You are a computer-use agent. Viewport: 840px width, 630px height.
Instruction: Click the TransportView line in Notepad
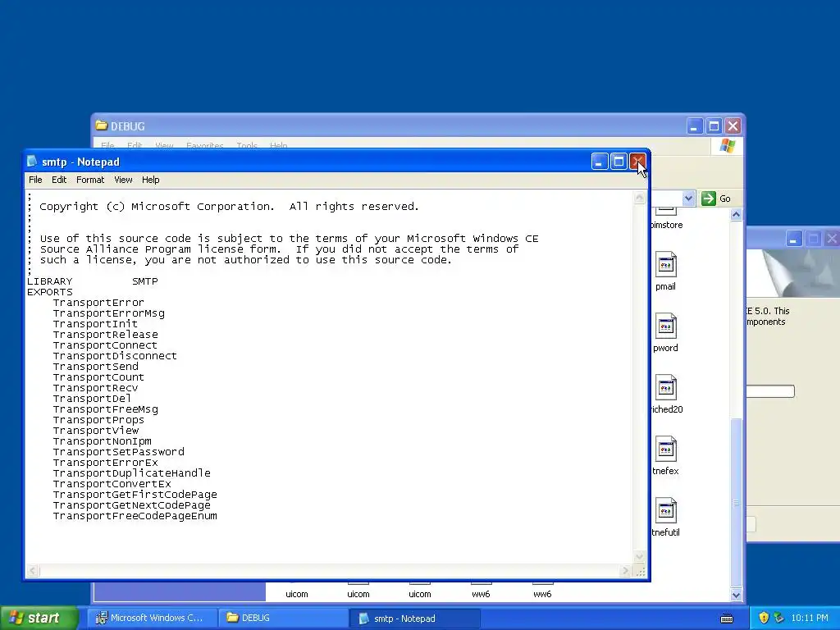click(x=95, y=431)
